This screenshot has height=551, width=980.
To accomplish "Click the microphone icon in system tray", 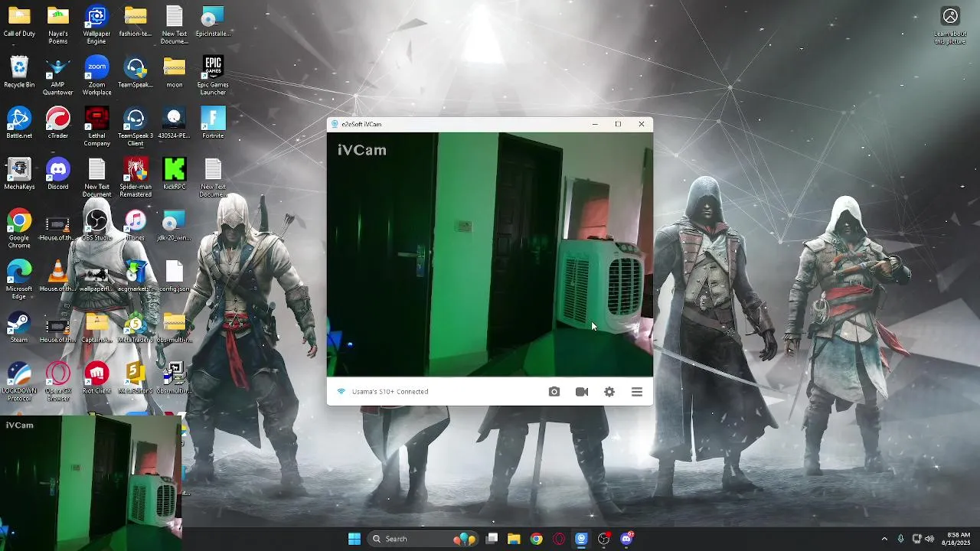I will click(900, 539).
